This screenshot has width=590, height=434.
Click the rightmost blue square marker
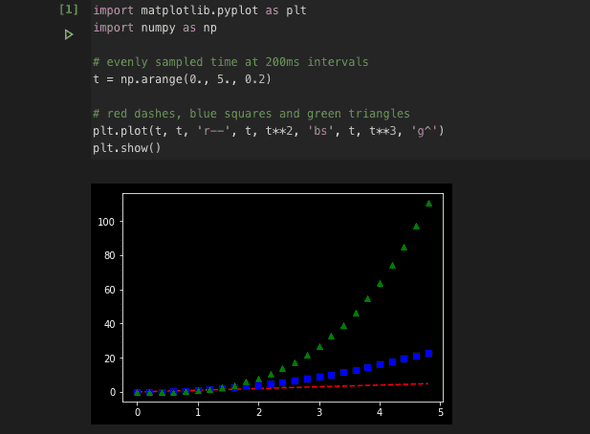coord(429,353)
